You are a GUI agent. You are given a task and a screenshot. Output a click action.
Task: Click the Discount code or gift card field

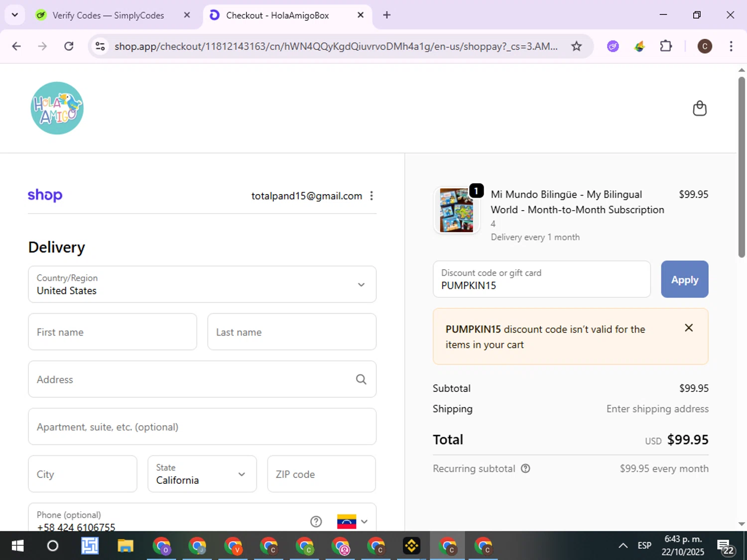(x=542, y=279)
